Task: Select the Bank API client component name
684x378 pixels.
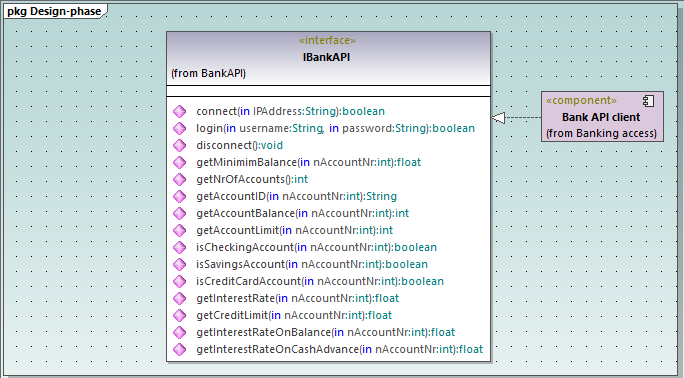Action: coord(601,117)
